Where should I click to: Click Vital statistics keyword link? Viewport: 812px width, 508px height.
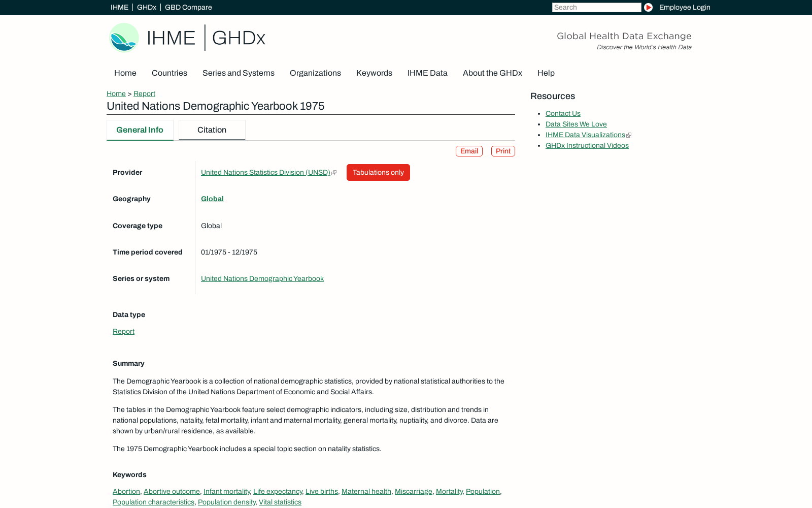coord(280,502)
